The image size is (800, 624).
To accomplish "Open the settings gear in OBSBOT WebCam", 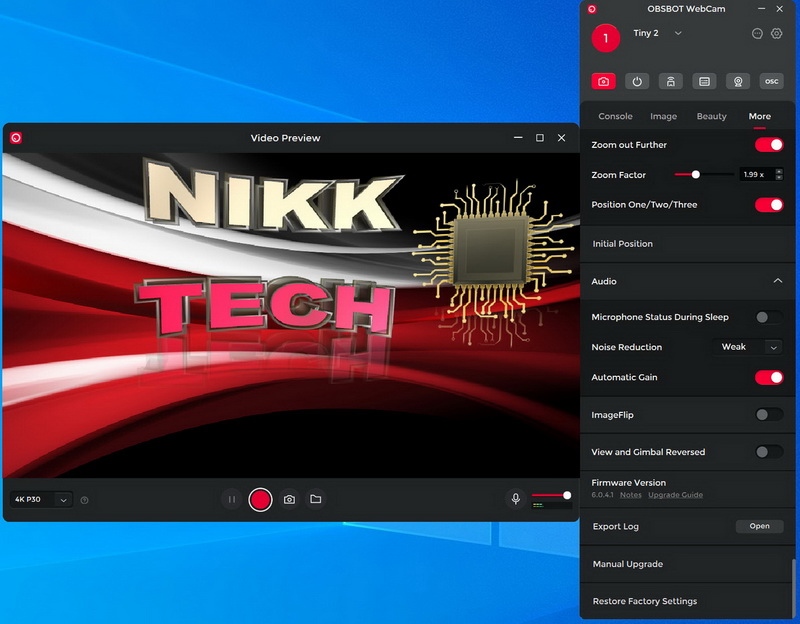I will point(777,34).
